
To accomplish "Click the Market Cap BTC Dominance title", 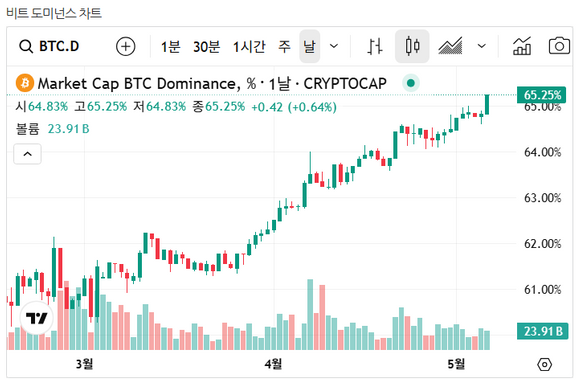I will (x=139, y=84).
